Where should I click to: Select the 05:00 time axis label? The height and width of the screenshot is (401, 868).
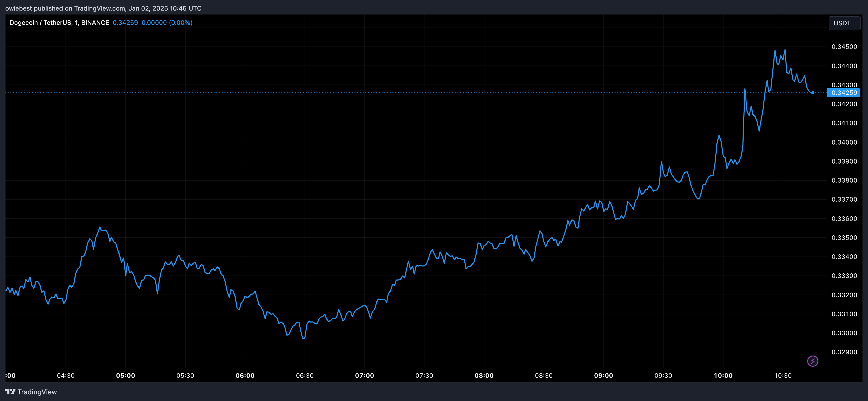125,375
